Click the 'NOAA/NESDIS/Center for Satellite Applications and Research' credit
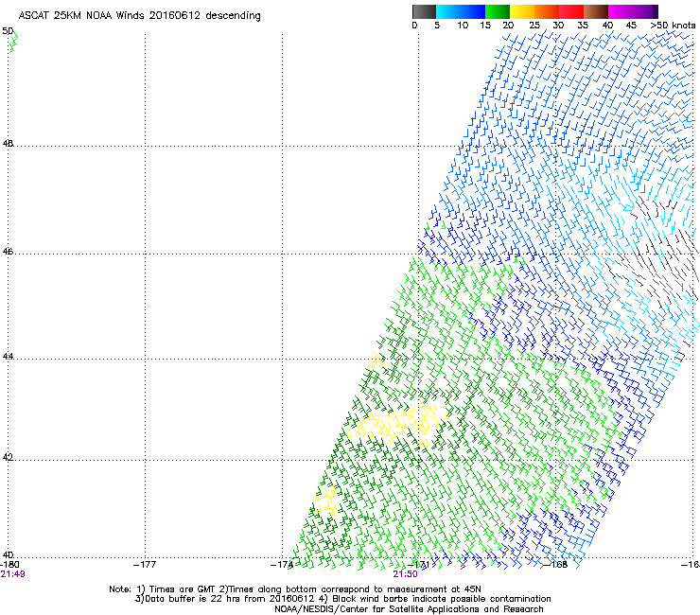This screenshot has height=615, width=700. point(409,609)
